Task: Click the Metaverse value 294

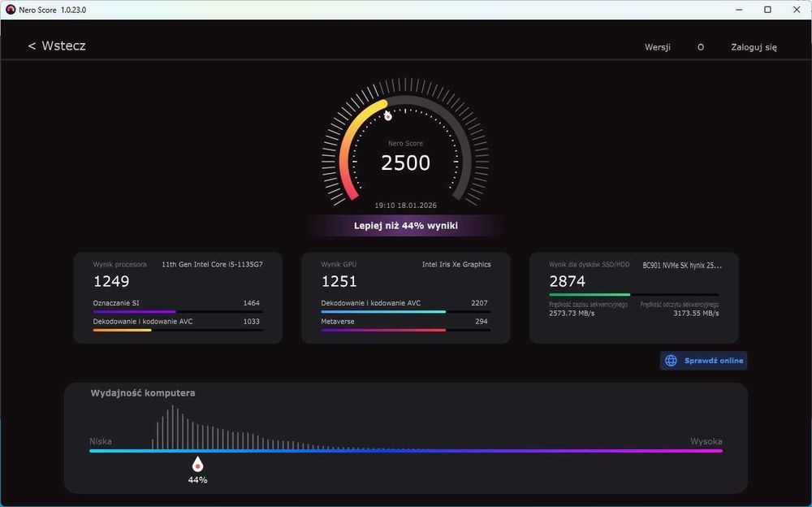Action: pos(481,322)
